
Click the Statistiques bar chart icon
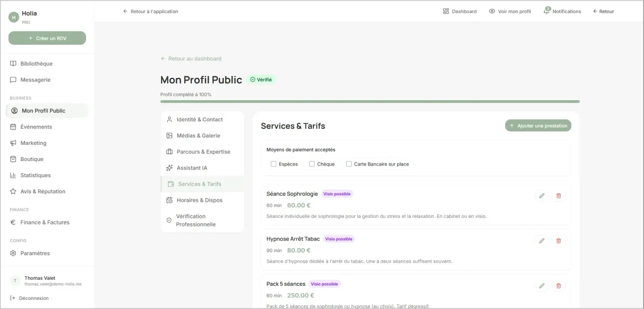point(13,175)
